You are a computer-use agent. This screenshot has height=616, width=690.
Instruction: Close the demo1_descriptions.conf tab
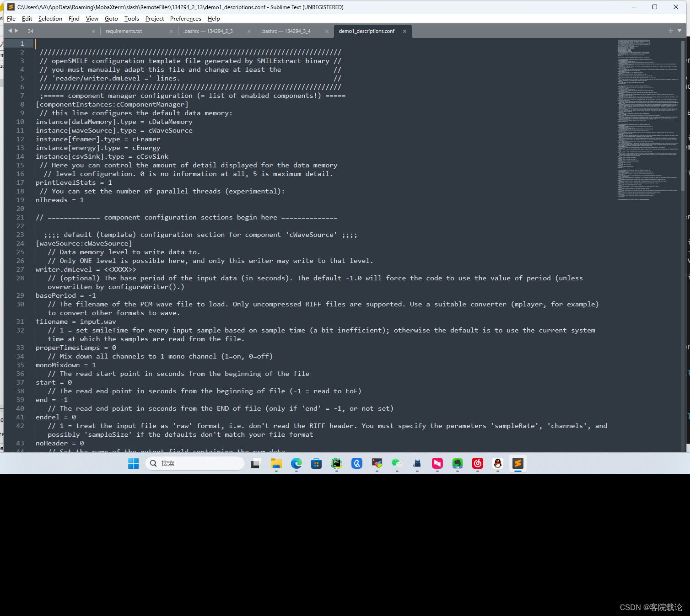pyautogui.click(x=405, y=32)
